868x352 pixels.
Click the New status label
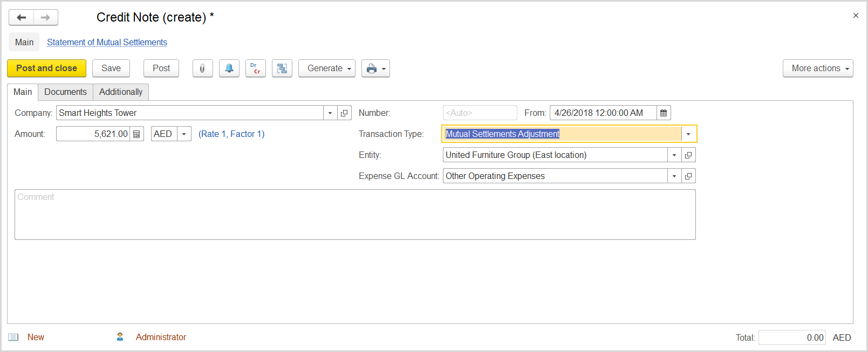(x=36, y=337)
